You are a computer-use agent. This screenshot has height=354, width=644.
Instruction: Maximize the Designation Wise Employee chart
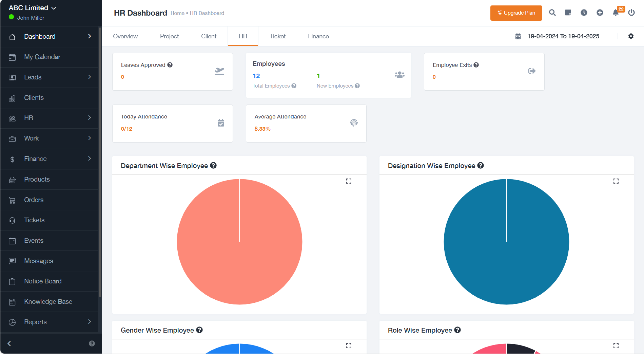pos(616,181)
